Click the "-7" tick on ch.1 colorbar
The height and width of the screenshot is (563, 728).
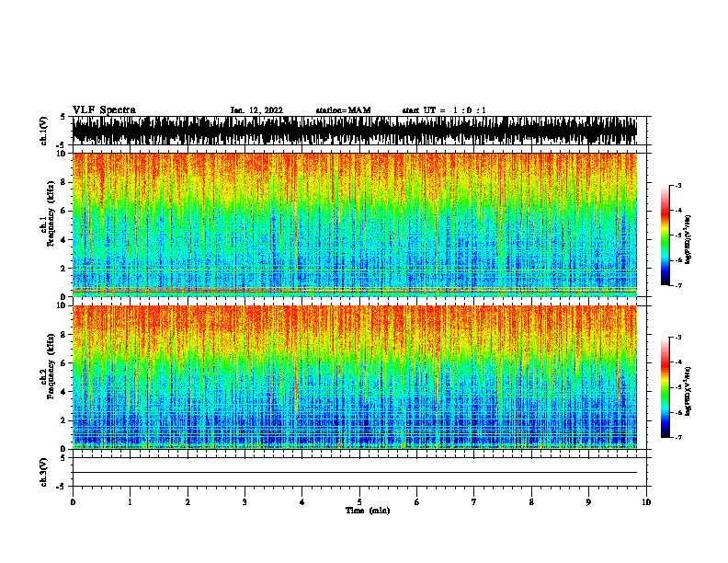point(678,285)
